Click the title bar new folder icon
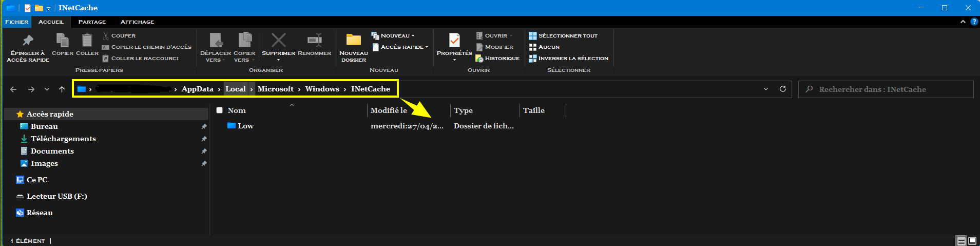 39,8
